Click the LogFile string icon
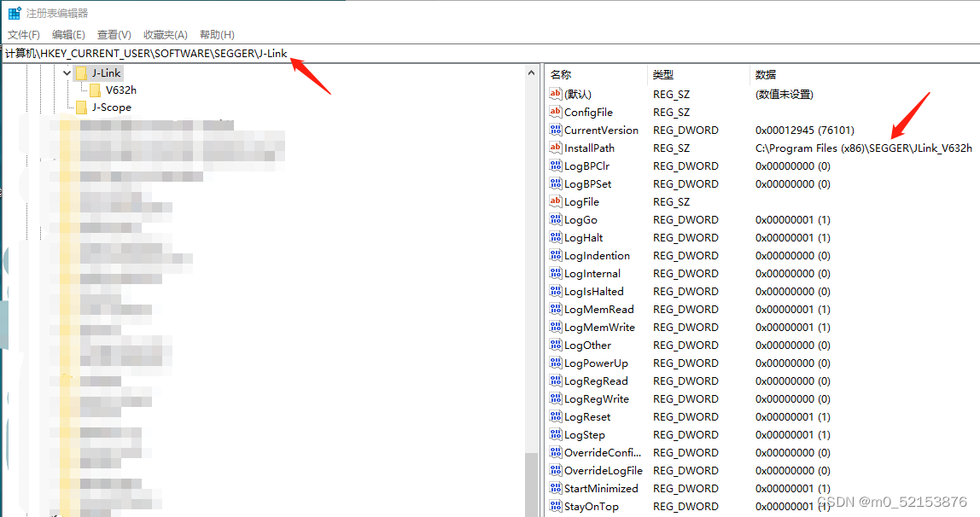The height and width of the screenshot is (517, 980). coord(556,201)
